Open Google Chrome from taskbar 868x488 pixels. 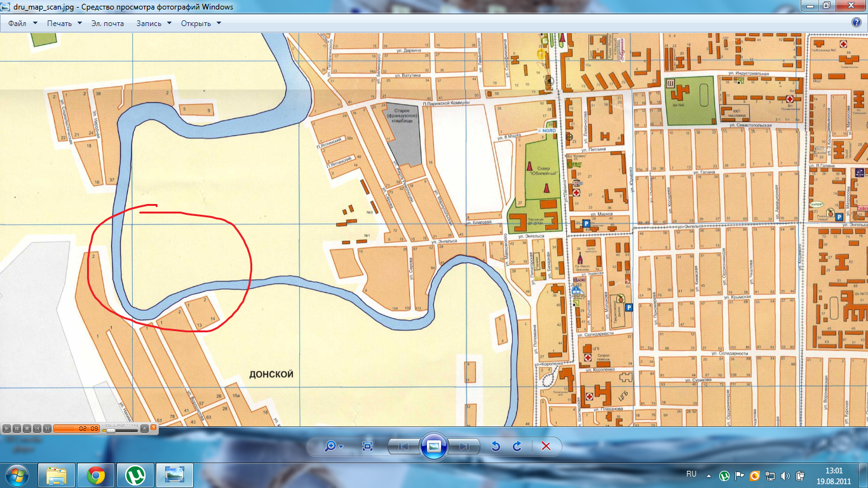96,475
